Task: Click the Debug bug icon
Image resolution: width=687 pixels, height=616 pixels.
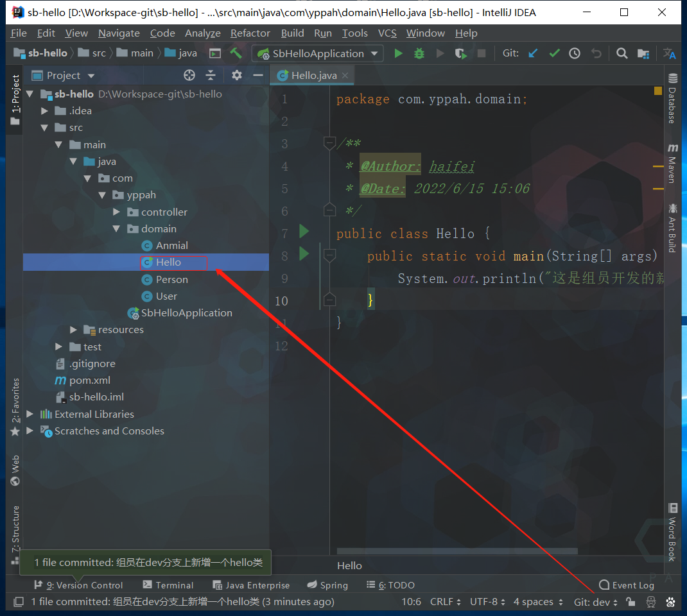Action: (419, 54)
